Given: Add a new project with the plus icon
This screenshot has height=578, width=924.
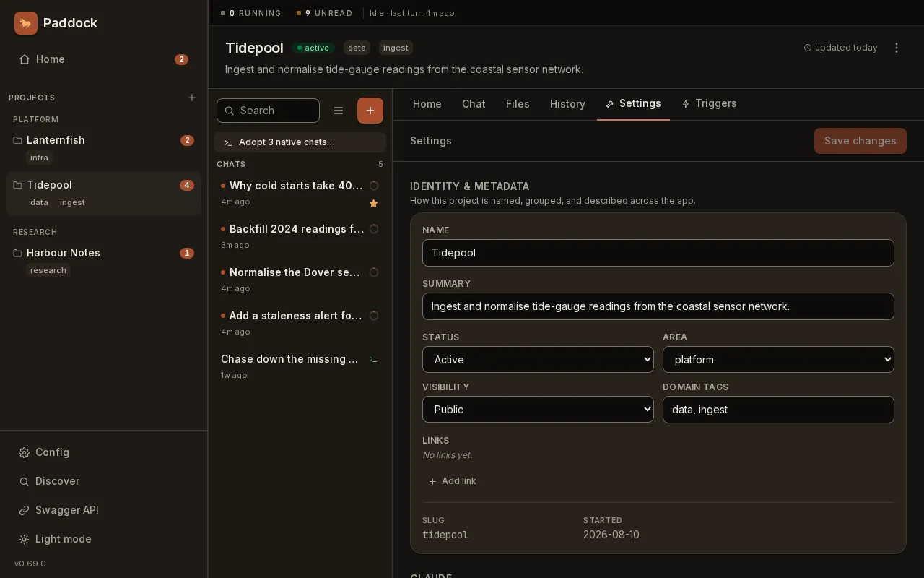Looking at the screenshot, I should 192,98.
